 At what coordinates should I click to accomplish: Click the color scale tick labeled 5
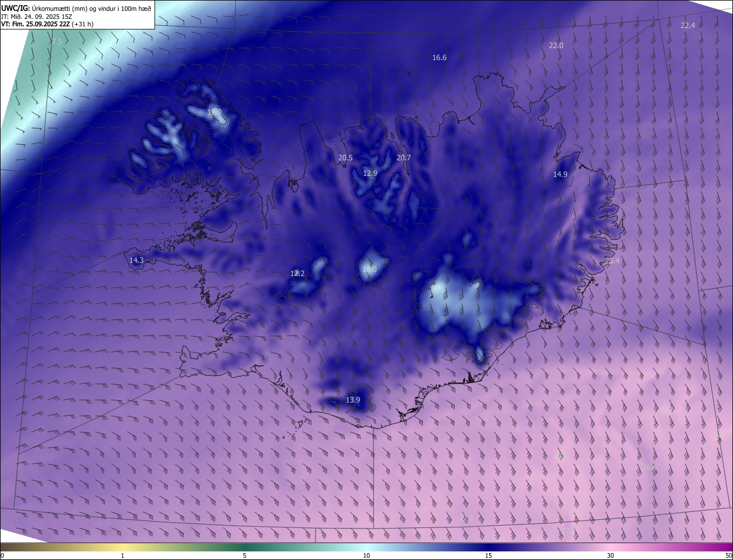[245, 555]
